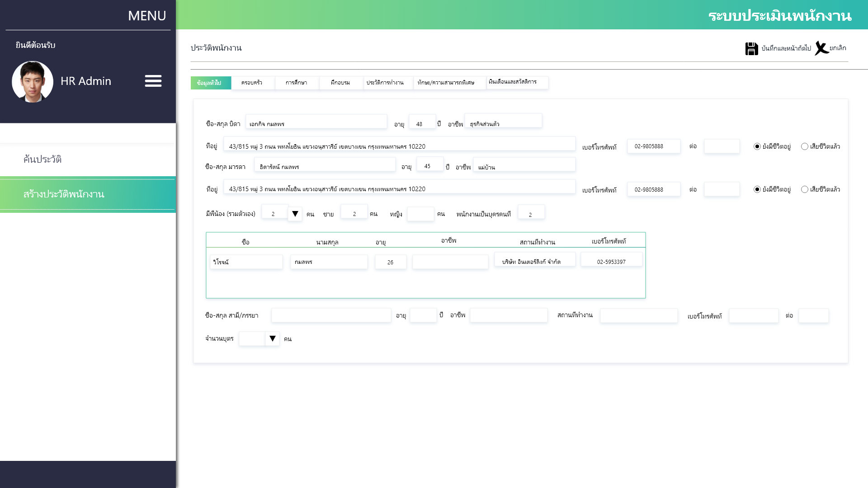Viewport: 868px width, 488px height.
Task: Click the spouse phone number field
Action: [x=754, y=316]
